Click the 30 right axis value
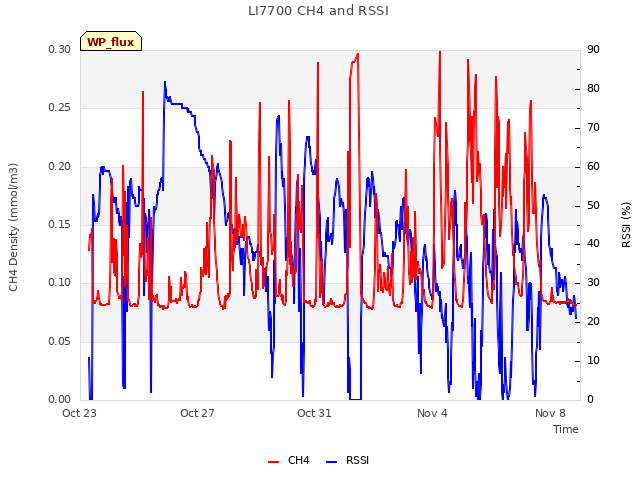This screenshot has height=480, width=640. click(593, 282)
